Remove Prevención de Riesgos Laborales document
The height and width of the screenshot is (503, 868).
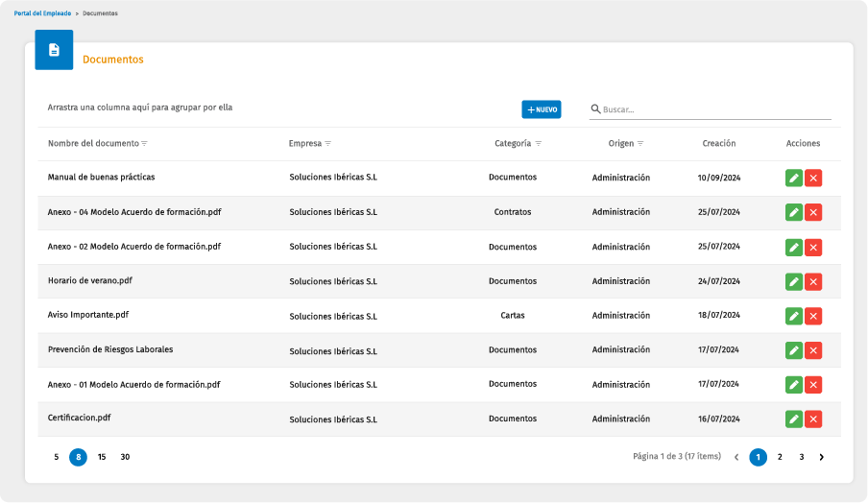pos(813,350)
